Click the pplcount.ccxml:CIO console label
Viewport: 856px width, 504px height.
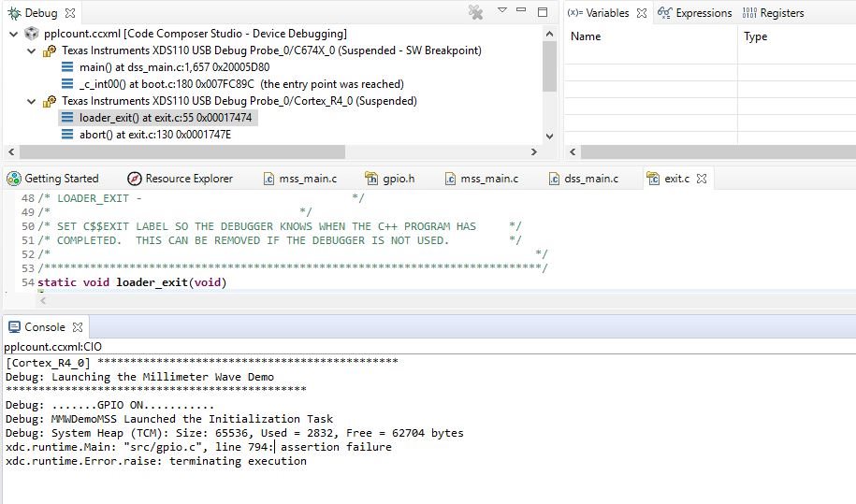[x=52, y=347]
